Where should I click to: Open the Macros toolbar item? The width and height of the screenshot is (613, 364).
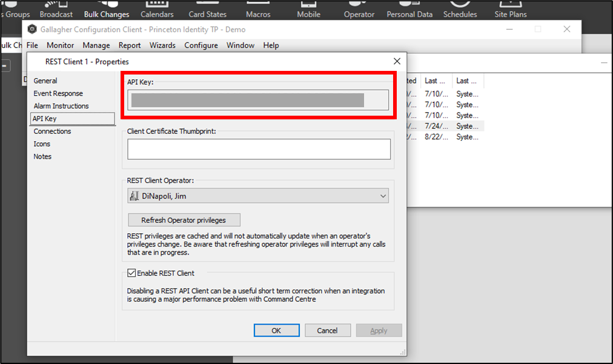pyautogui.click(x=258, y=10)
